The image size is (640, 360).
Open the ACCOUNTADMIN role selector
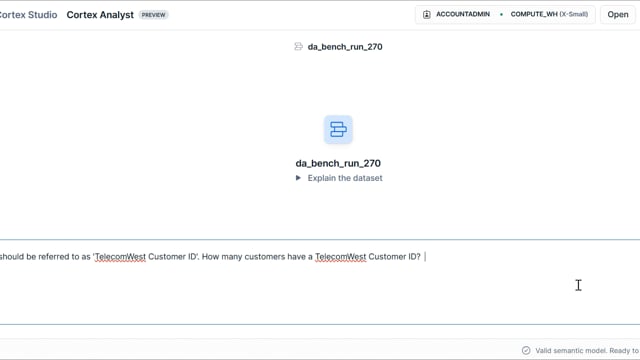463,14
